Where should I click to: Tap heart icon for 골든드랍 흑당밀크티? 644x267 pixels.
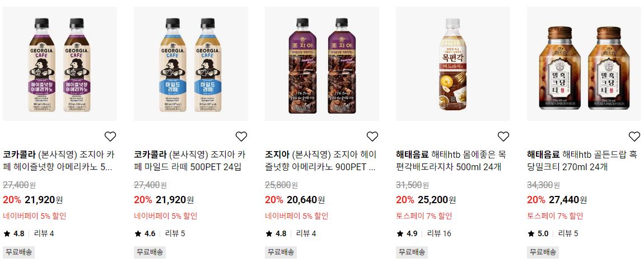click(634, 137)
